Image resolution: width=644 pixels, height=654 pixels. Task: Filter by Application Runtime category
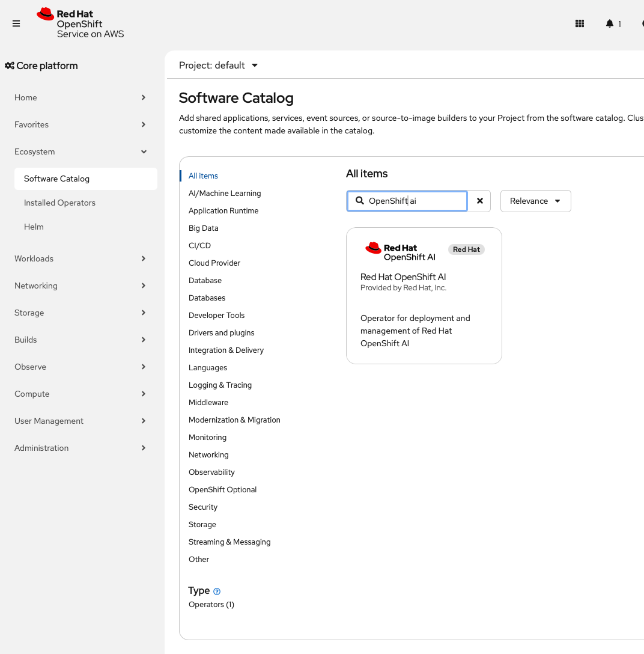(x=223, y=211)
